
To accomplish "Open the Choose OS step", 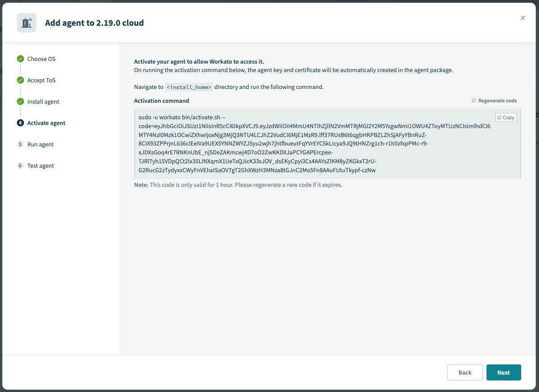I will 41,59.
